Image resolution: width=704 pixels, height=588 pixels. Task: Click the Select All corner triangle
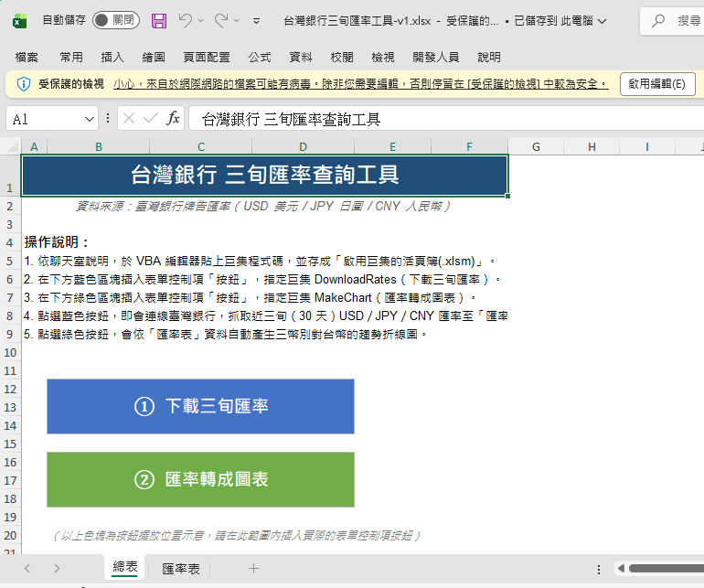point(11,146)
